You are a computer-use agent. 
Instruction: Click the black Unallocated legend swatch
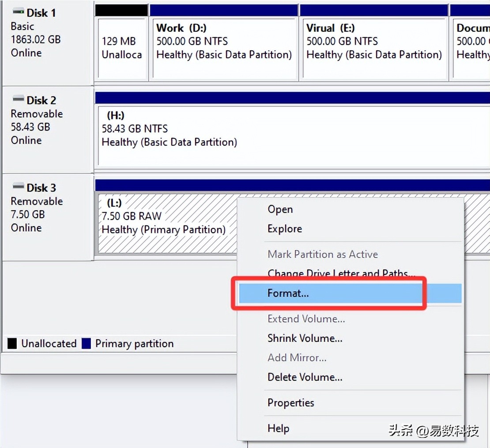click(12, 343)
